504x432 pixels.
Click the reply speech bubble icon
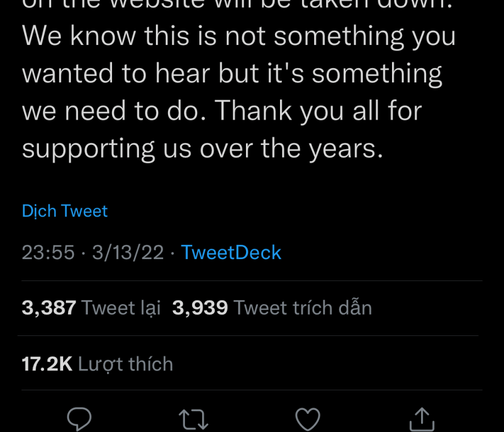(x=79, y=420)
